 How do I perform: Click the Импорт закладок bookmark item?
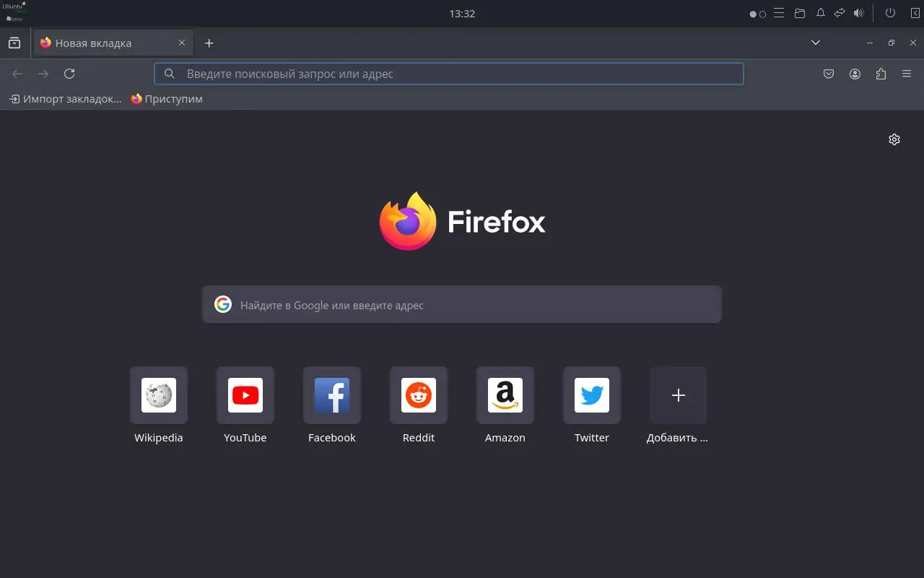[x=66, y=99]
